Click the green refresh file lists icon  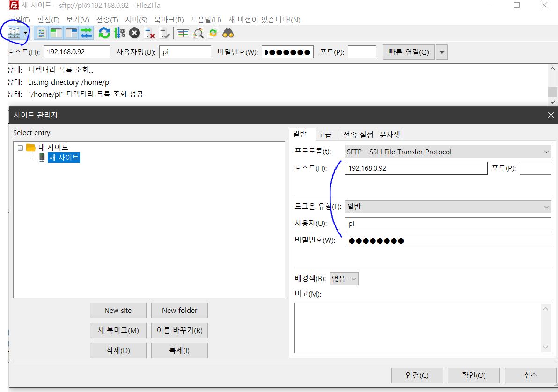(x=104, y=33)
